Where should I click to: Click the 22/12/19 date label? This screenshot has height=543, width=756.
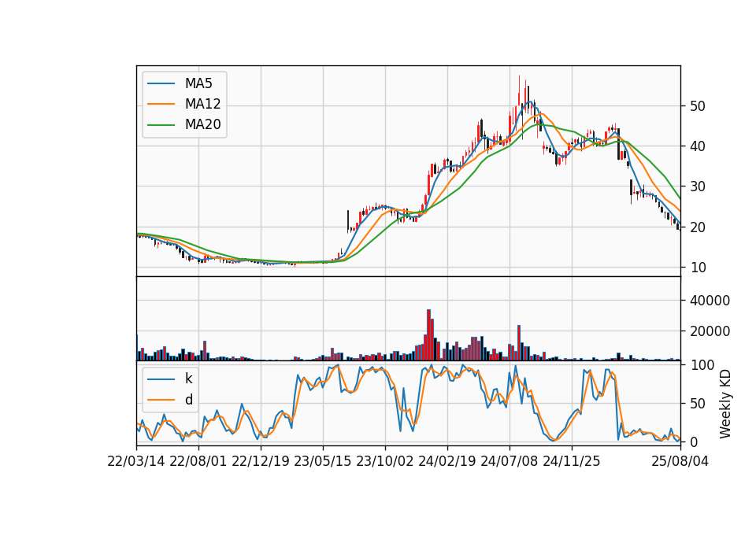pos(261,461)
